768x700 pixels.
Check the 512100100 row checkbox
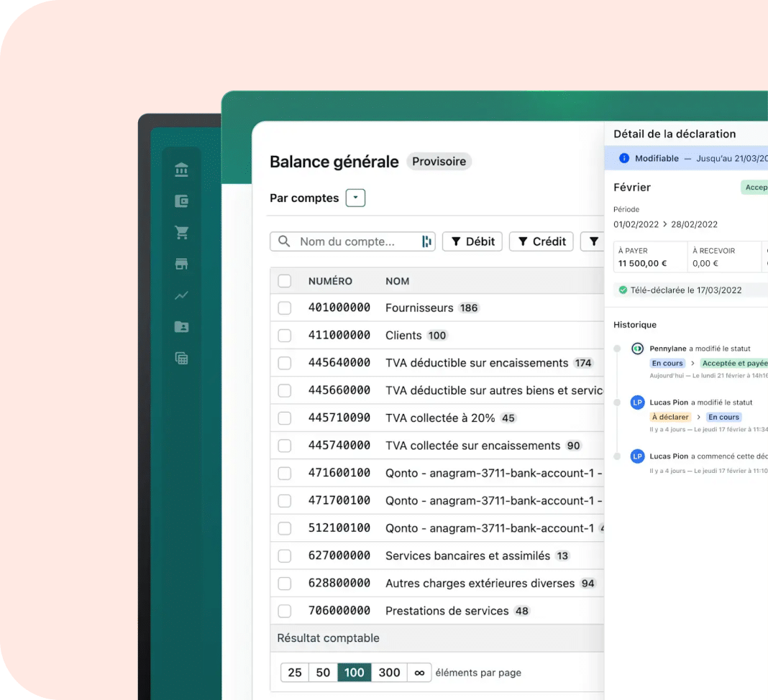pos(285,528)
